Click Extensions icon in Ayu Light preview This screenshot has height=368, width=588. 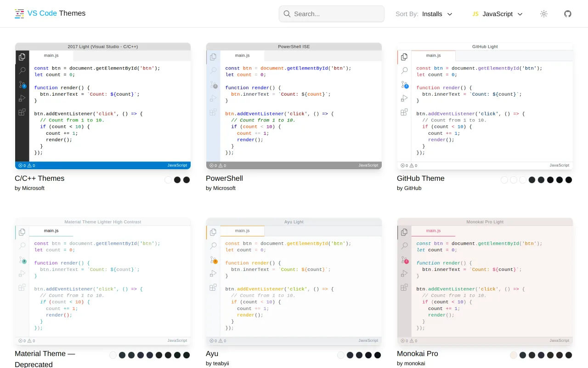point(213,287)
